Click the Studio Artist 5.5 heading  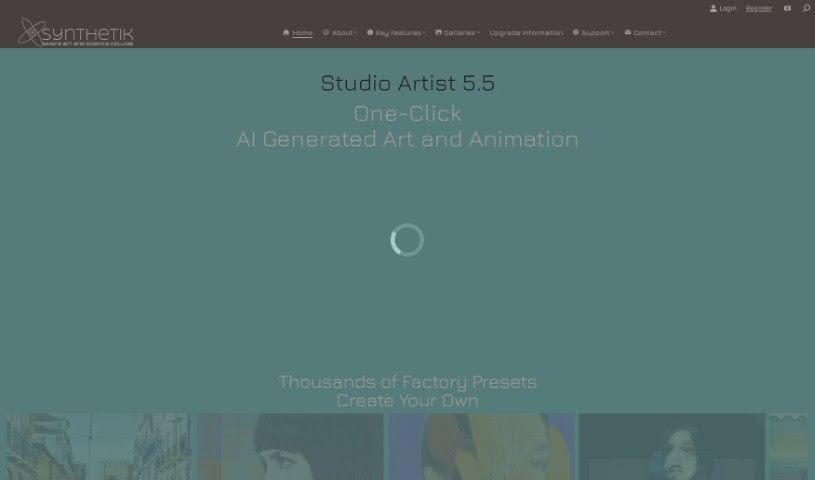pyautogui.click(x=408, y=83)
